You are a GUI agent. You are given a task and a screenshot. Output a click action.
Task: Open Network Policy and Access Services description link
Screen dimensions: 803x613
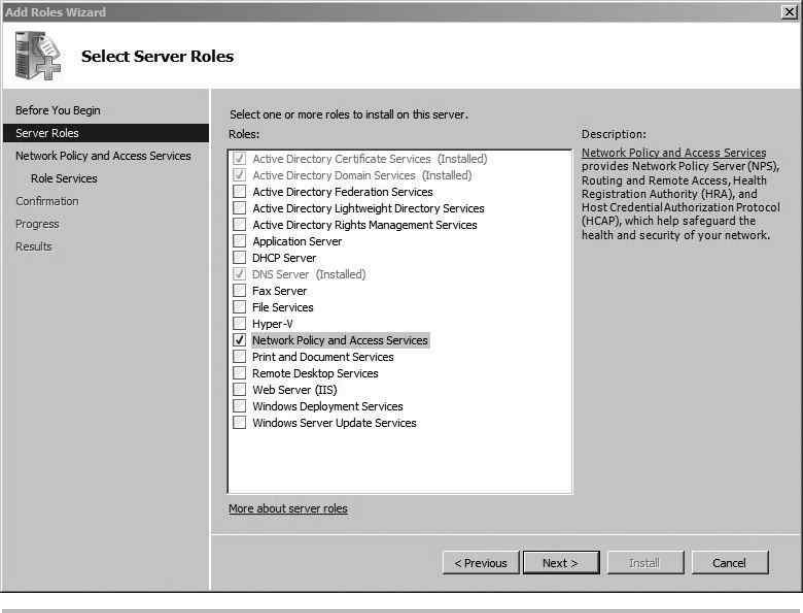[x=674, y=153]
